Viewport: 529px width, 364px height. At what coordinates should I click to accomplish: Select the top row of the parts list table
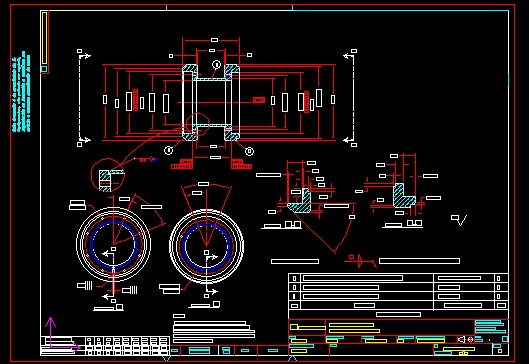398,278
